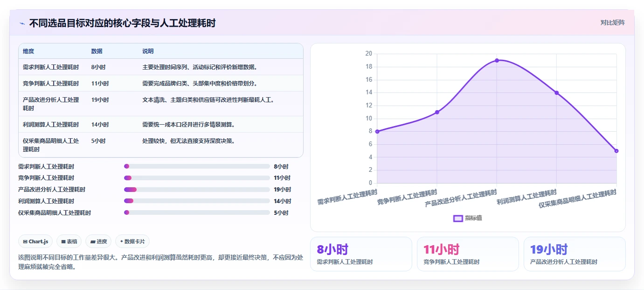This screenshot has height=290, width=644.
Task: Click the 11小时 cell in the table
Action: click(x=100, y=84)
